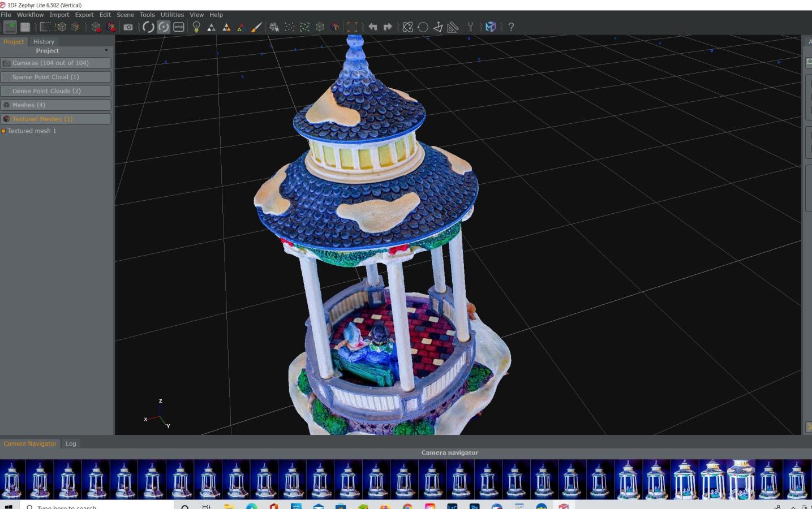Select the paint brush tool icon
This screenshot has height=509, width=812.
point(256,27)
